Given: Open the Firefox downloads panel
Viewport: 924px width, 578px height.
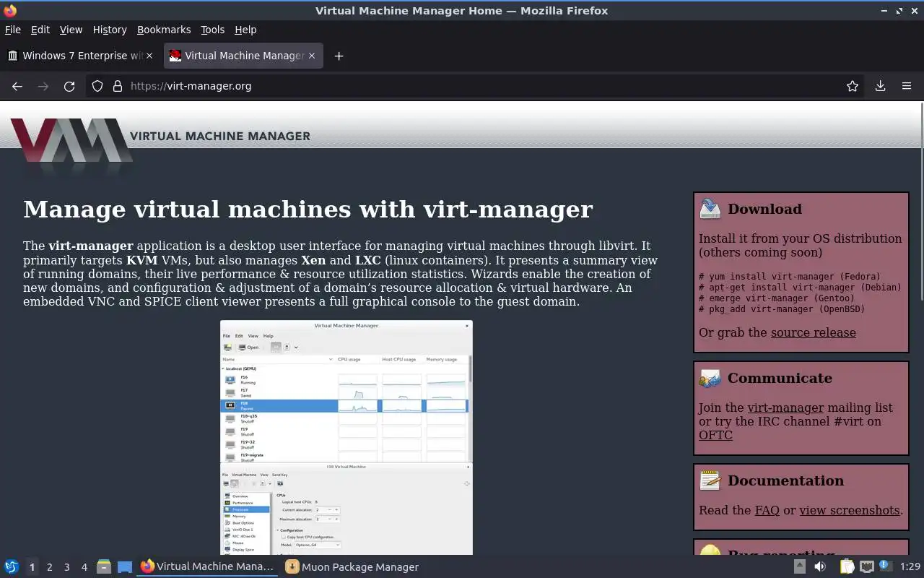Looking at the screenshot, I should 880,86.
